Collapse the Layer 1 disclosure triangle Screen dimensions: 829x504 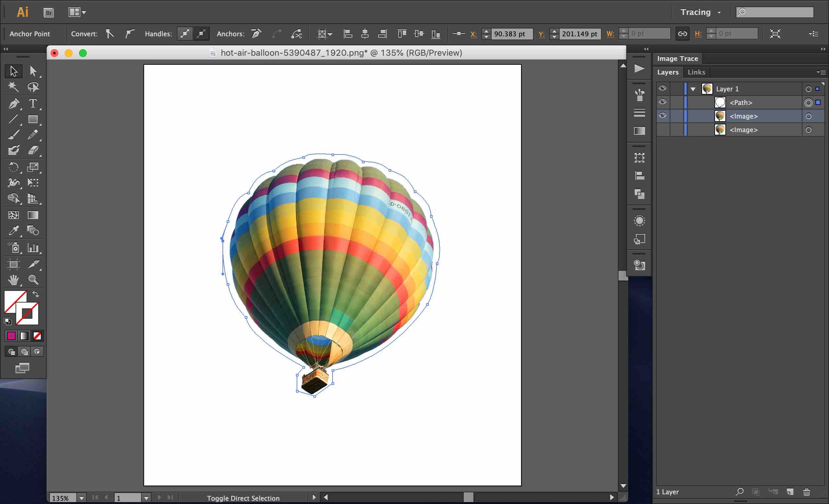tap(693, 89)
